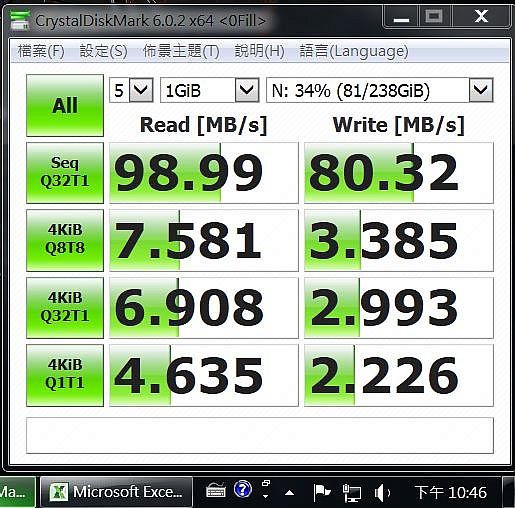Maximize the CrystalDiskMark window
Screen dimensions: 515x508
pos(434,16)
